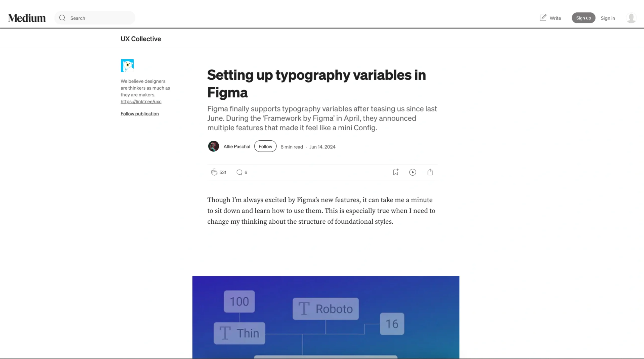
Task: Open the linktr.ee/uxc link
Action: [x=141, y=101]
